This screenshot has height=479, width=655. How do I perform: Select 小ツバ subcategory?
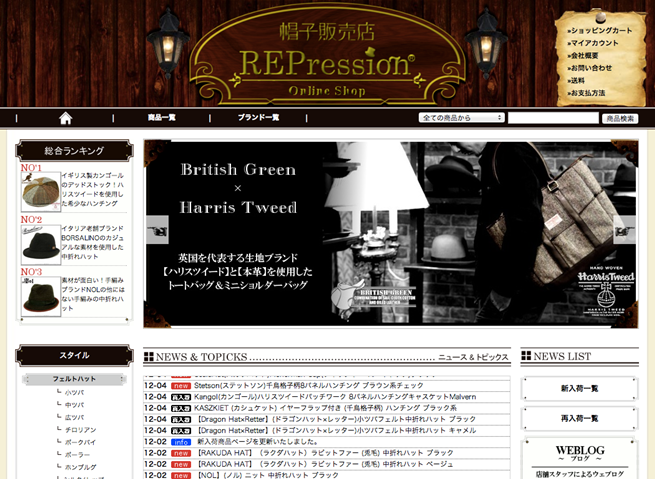coord(74,393)
